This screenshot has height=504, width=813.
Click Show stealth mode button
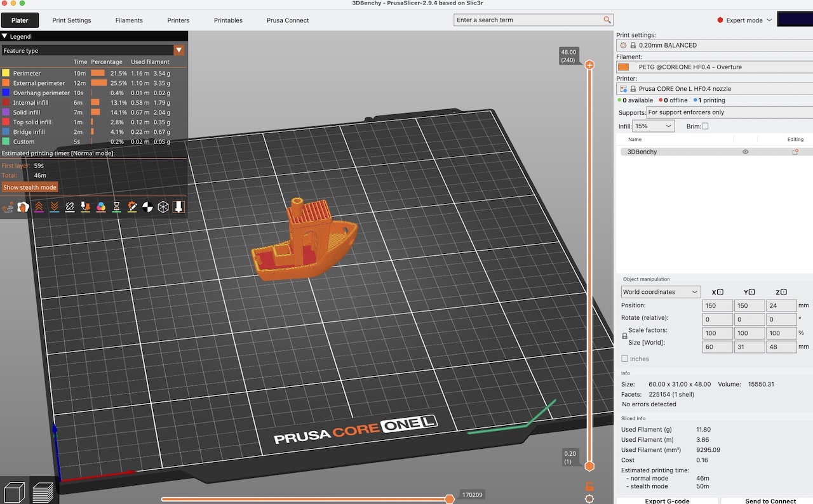(x=30, y=187)
